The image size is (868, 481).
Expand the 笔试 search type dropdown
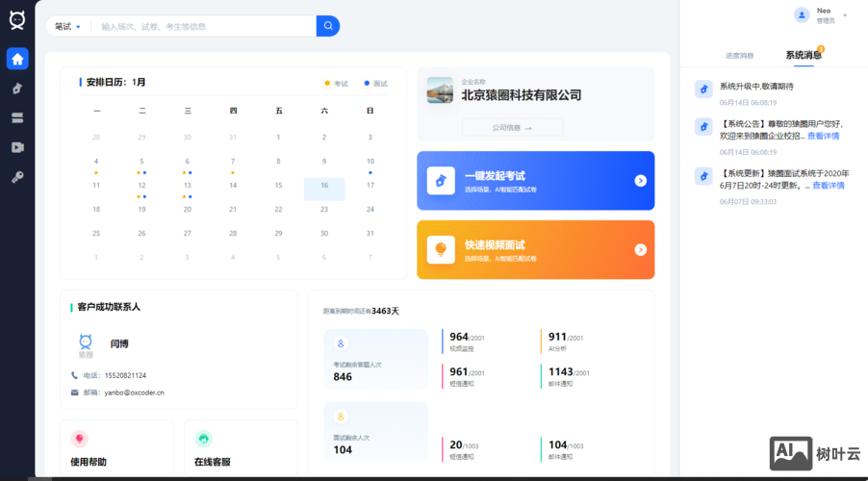[67, 27]
